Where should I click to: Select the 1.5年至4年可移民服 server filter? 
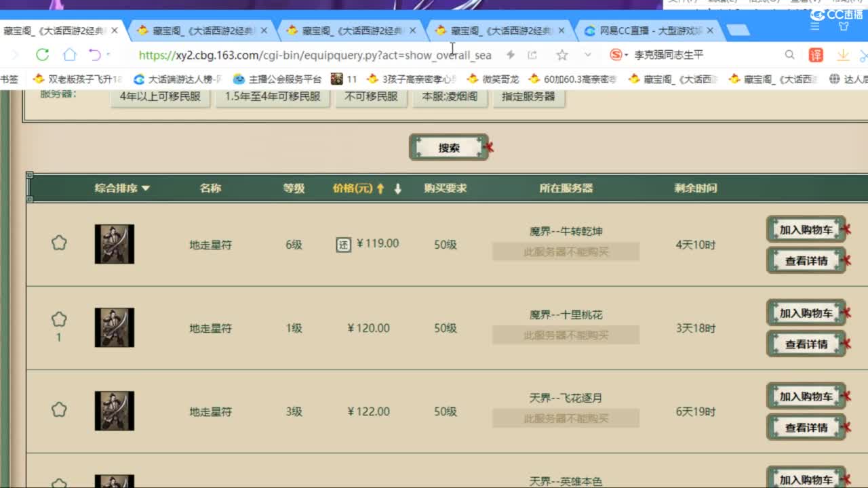click(273, 97)
